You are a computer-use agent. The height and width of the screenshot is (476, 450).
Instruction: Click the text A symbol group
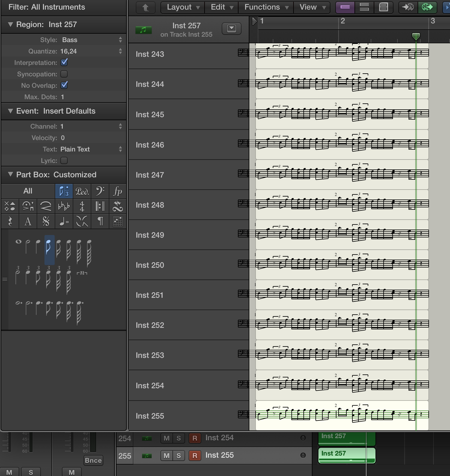(x=28, y=221)
